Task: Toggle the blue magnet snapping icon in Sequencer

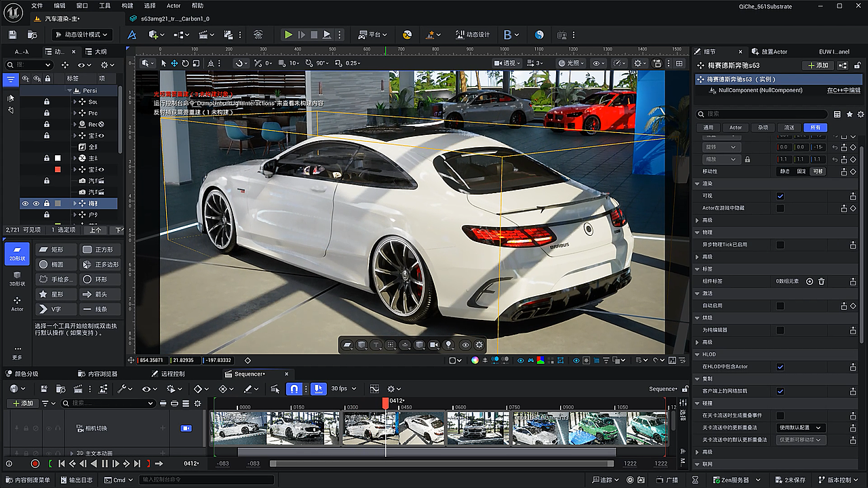Action: [x=294, y=389]
